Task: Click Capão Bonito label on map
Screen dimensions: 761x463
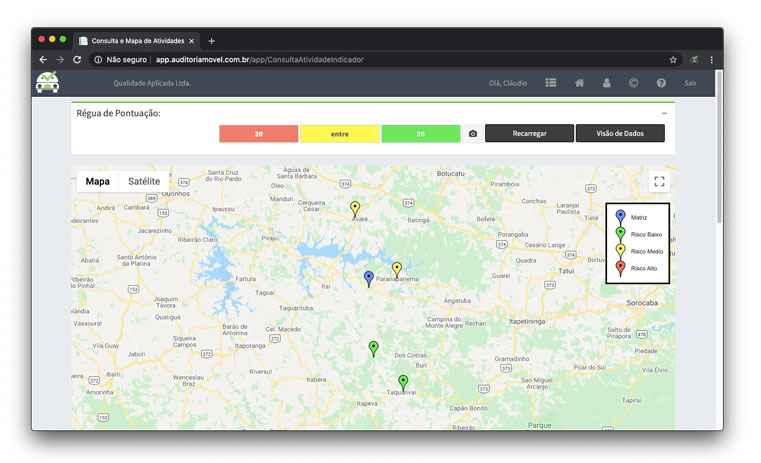Action: click(468, 408)
